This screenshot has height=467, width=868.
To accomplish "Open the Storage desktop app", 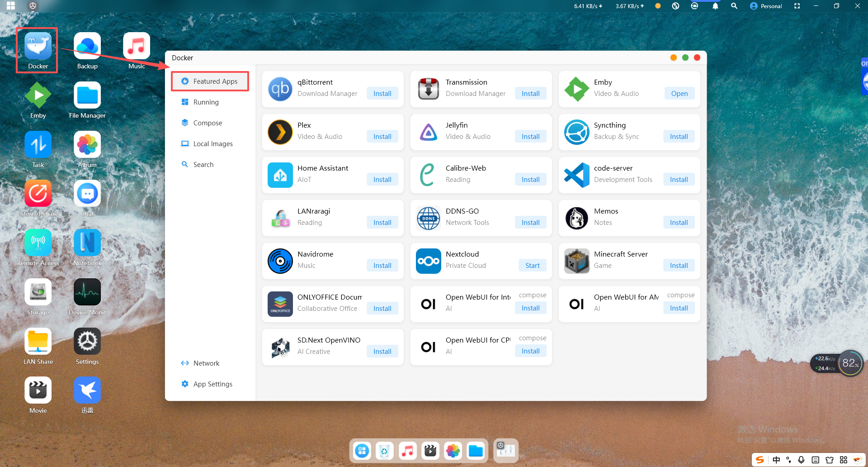I will (38, 292).
